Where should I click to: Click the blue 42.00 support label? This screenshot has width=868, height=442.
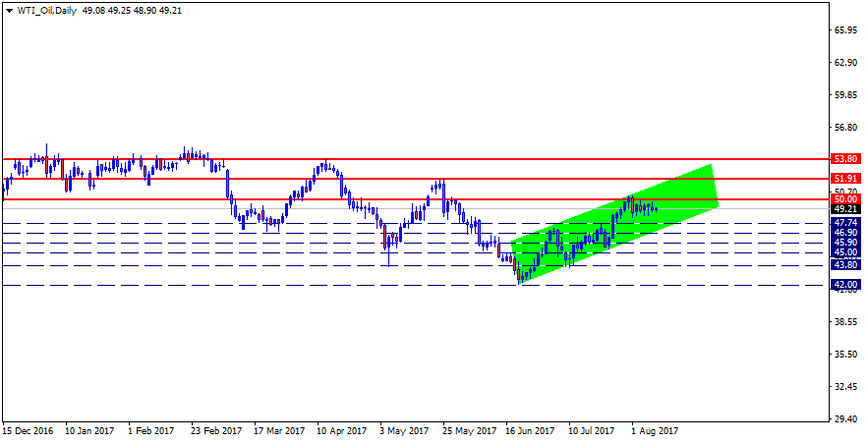pos(845,285)
